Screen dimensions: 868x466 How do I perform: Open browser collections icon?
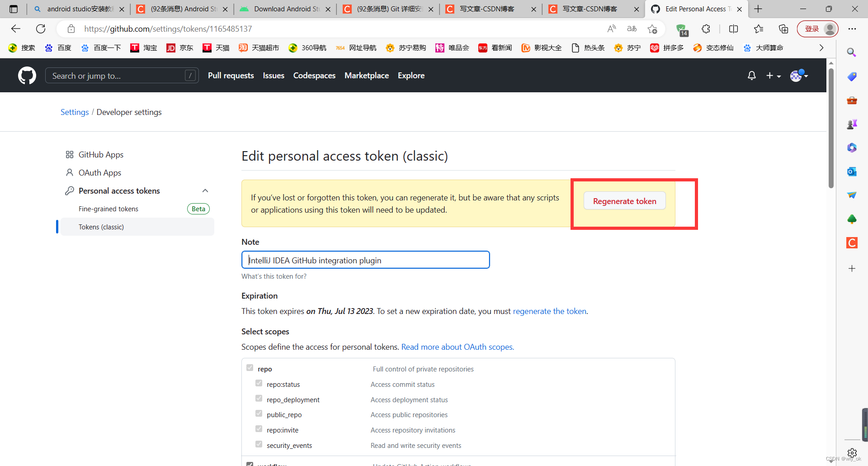pyautogui.click(x=783, y=29)
